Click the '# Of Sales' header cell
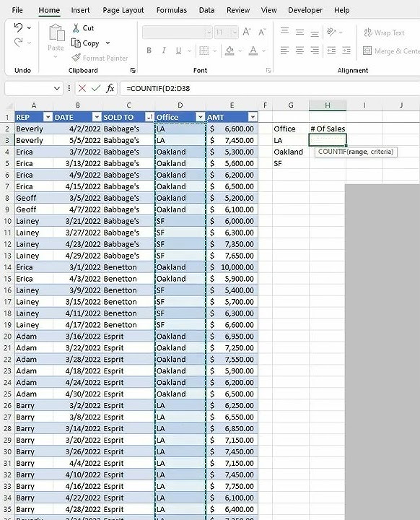The width and height of the screenshot is (420, 520). coord(328,129)
